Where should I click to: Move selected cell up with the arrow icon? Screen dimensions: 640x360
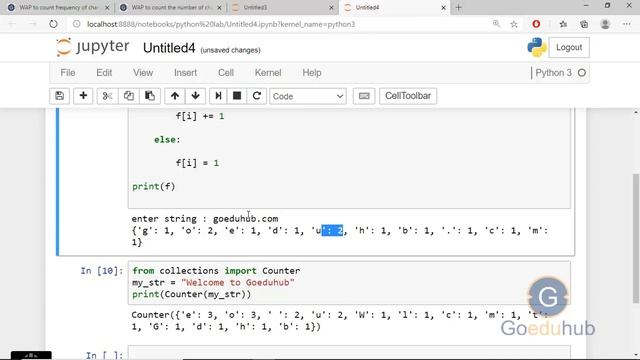pyautogui.click(x=175, y=96)
